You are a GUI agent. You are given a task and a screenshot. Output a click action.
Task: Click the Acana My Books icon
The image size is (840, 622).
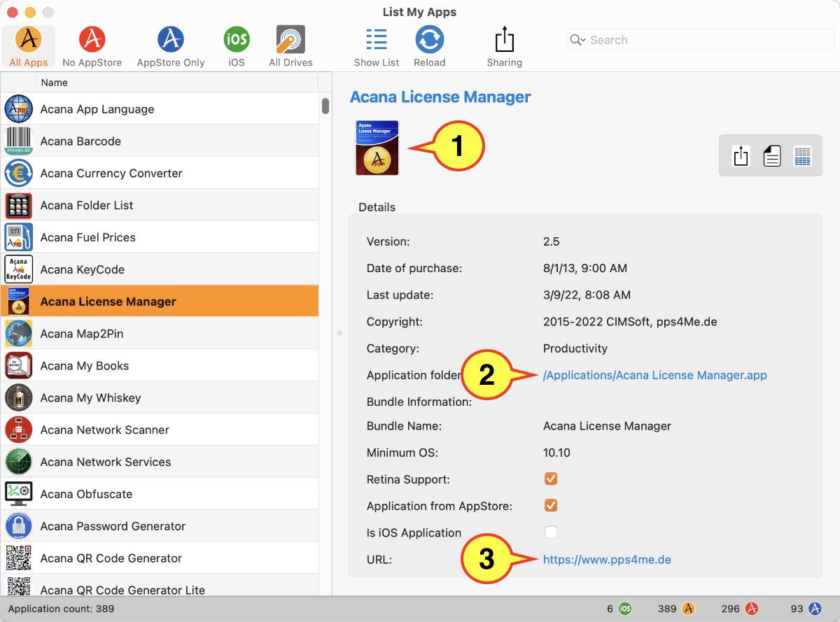pos(19,366)
